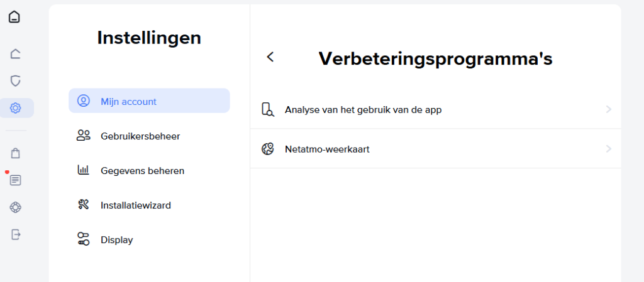644x282 pixels.
Task: Click the logout icon in sidebar
Action: pos(16,234)
